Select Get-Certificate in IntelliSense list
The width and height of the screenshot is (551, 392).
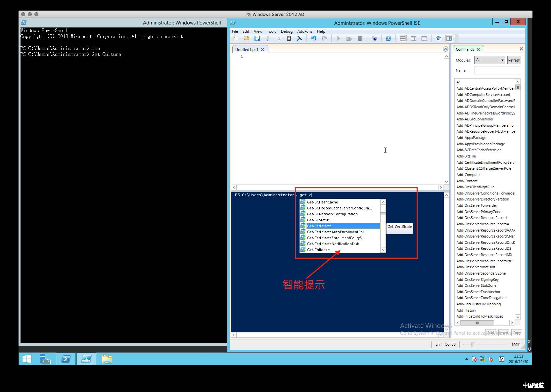click(340, 226)
